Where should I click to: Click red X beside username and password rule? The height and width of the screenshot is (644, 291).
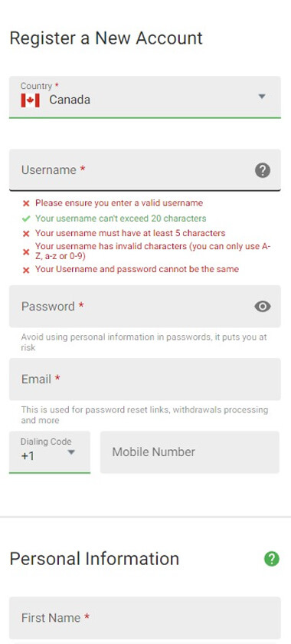tap(26, 270)
